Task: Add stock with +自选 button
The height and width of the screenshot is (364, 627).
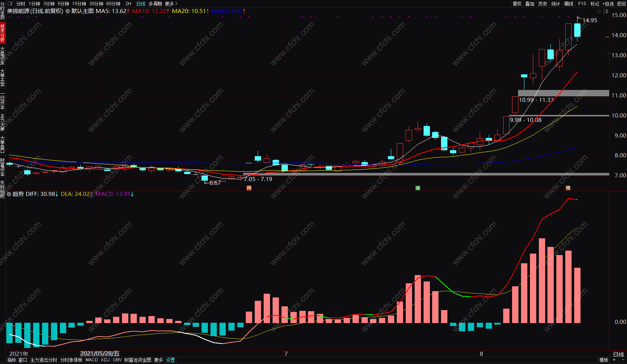Action: (x=608, y=4)
